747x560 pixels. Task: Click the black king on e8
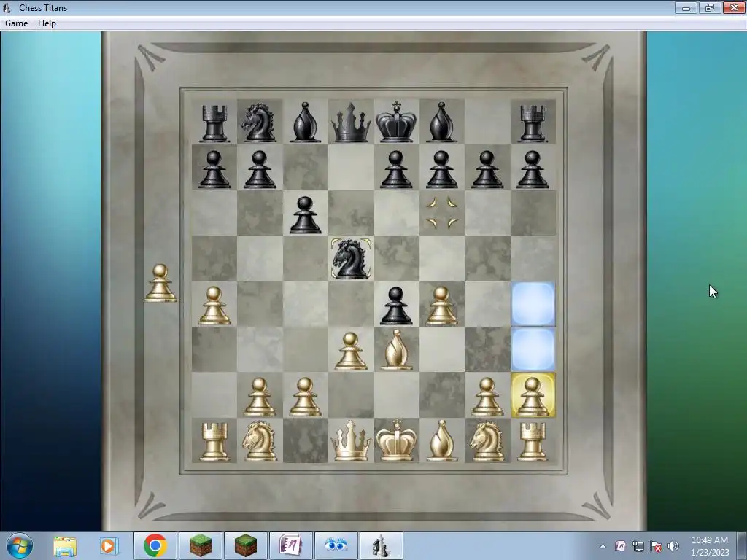coord(396,122)
